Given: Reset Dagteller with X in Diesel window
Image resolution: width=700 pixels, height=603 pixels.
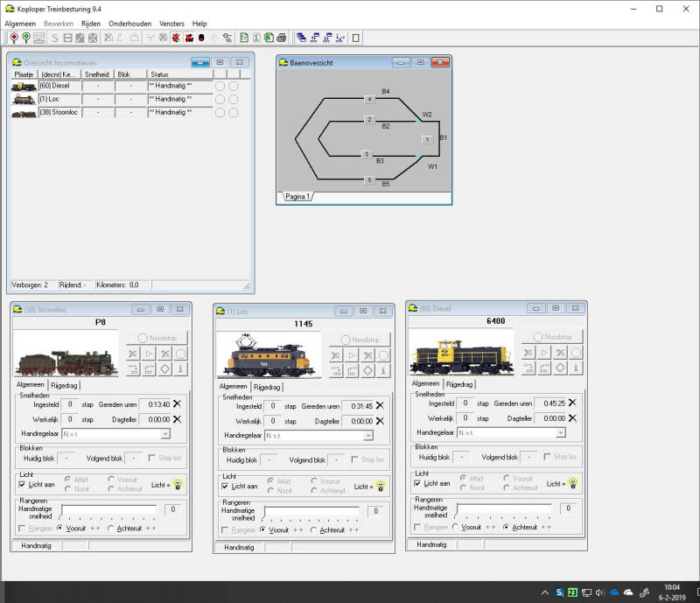Looking at the screenshot, I should (x=572, y=418).
